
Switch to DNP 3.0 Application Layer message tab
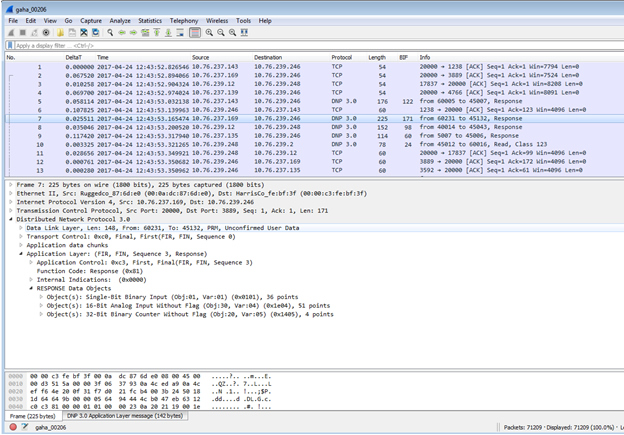point(125,416)
